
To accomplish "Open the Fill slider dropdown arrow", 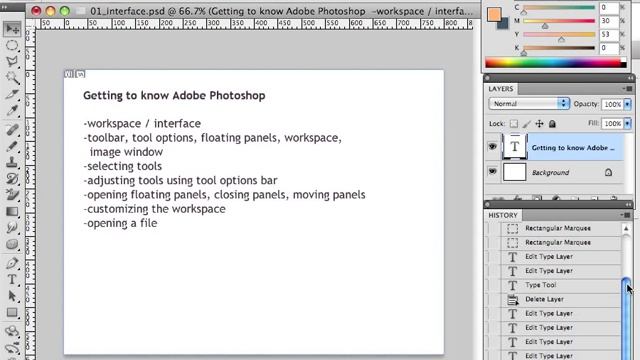I will [x=627, y=123].
